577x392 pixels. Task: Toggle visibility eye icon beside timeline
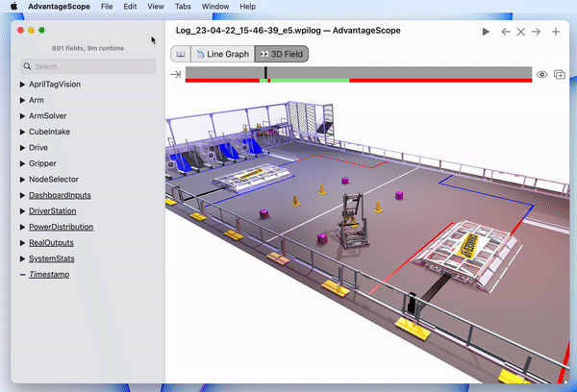coord(541,75)
